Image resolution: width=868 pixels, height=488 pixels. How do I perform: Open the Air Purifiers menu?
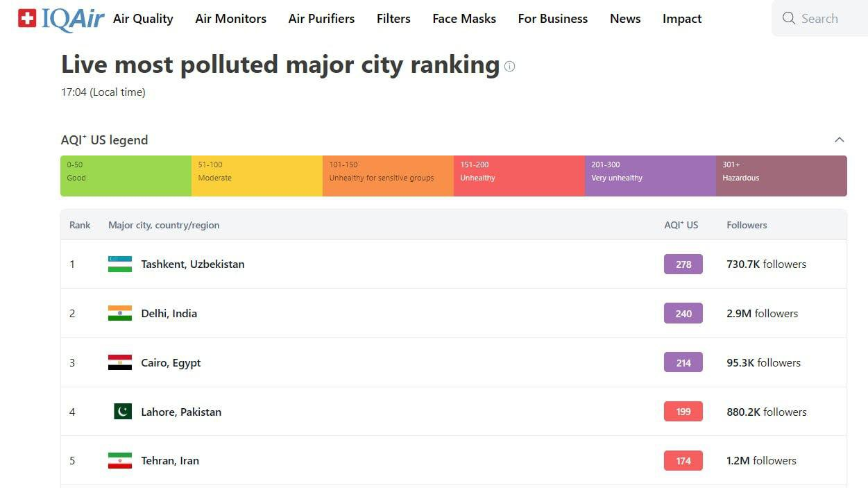321,19
